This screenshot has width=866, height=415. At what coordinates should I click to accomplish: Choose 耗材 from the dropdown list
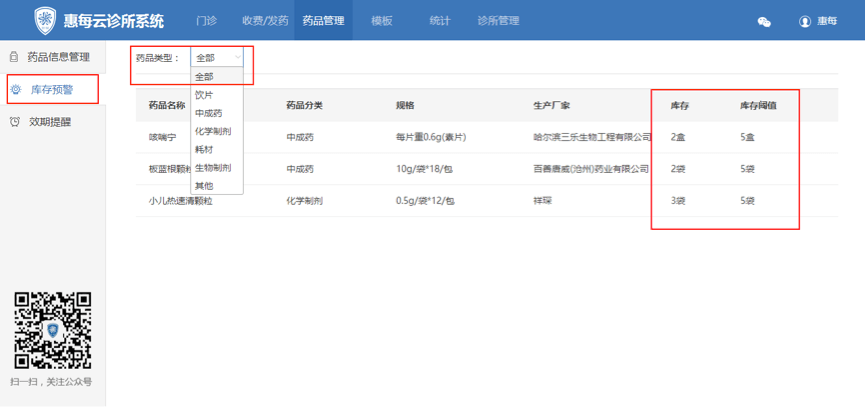[216, 149]
